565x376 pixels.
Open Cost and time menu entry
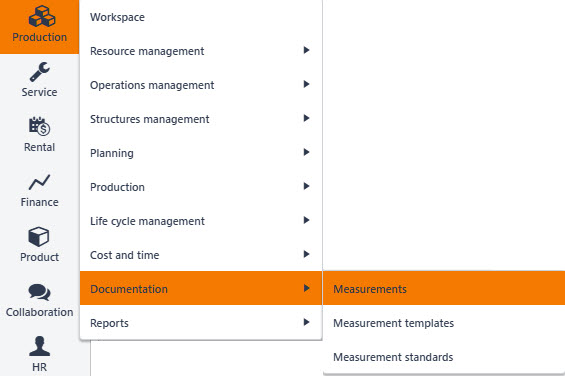(201, 254)
